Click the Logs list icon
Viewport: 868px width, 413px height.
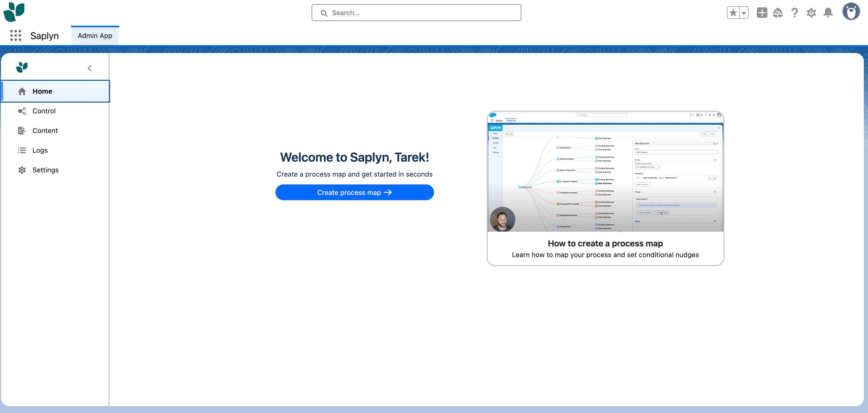(22, 151)
